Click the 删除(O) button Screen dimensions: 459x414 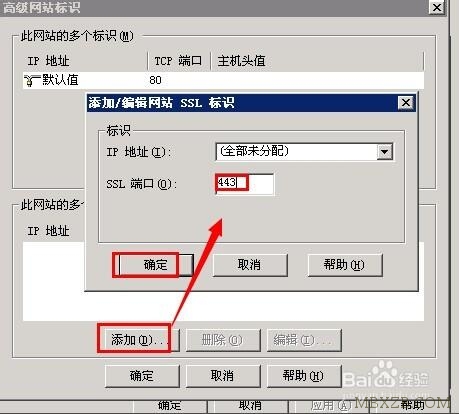[223, 340]
